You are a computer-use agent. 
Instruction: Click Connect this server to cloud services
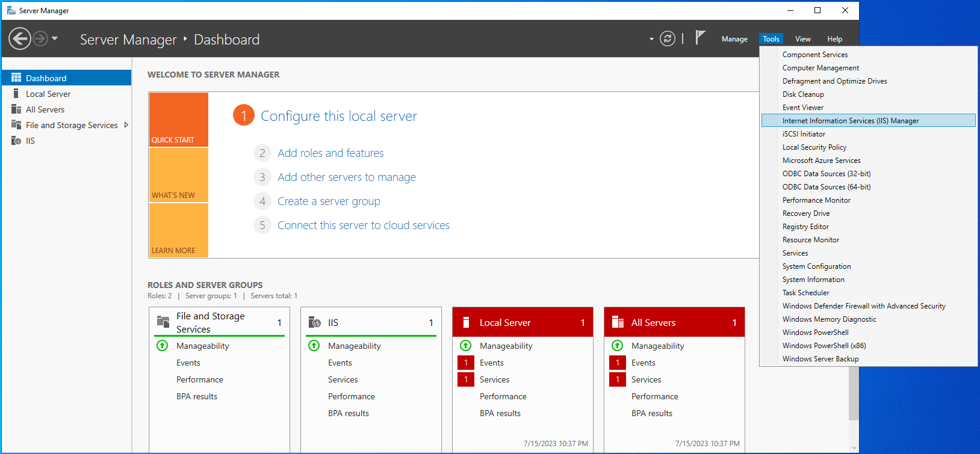[x=364, y=225]
